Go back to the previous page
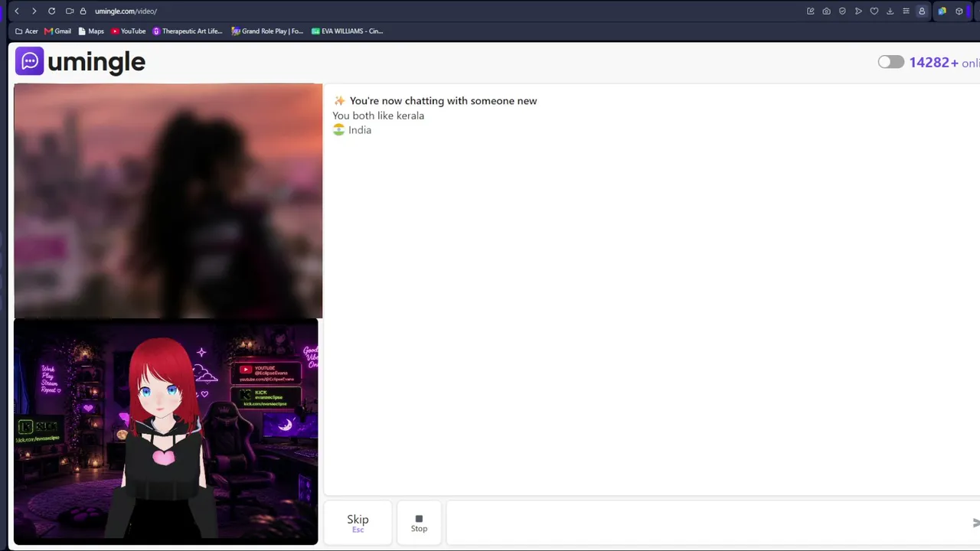Image resolution: width=980 pixels, height=551 pixels. tap(17, 11)
